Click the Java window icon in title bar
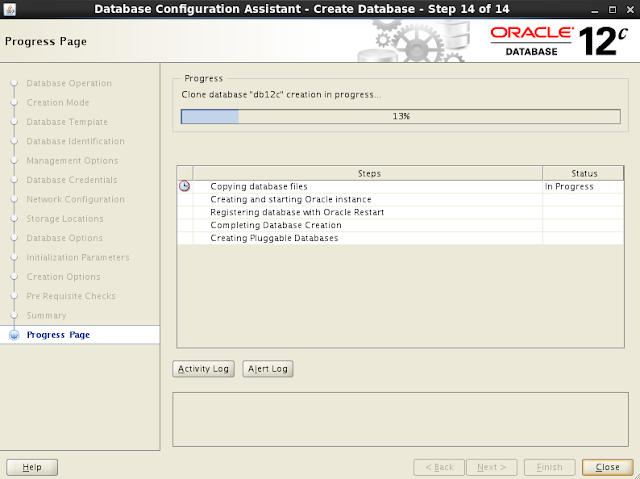Screen dimensions: 640x479 tap(9, 9)
